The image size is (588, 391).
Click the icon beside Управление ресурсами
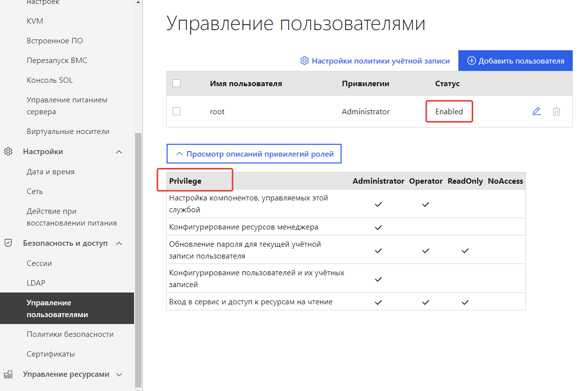(x=8, y=374)
